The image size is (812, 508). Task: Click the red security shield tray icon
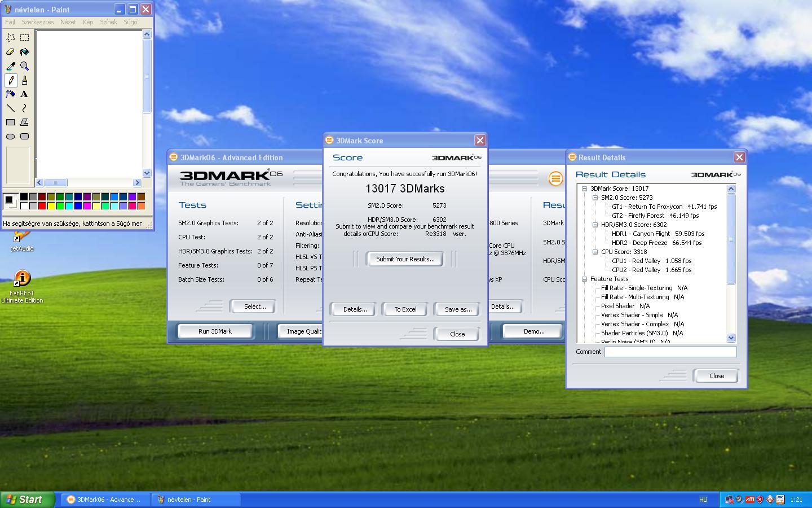coord(760,500)
